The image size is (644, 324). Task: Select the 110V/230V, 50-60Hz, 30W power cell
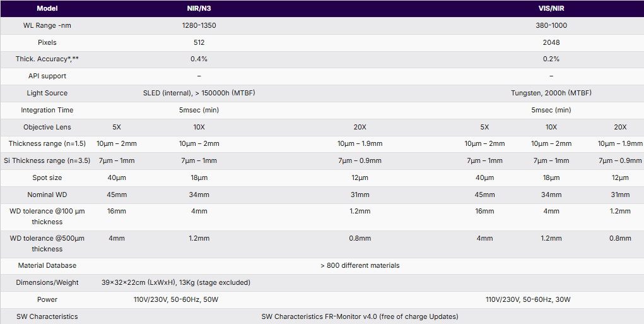[x=528, y=299]
